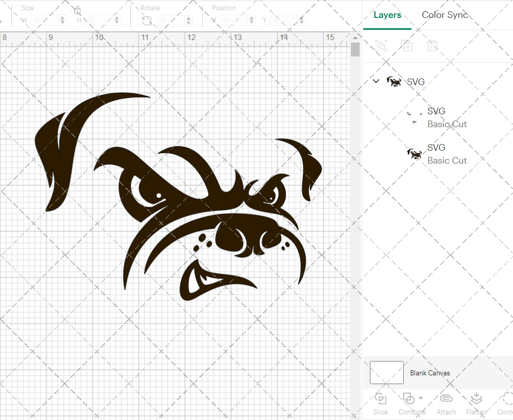Click the Attach tool

click(446, 404)
